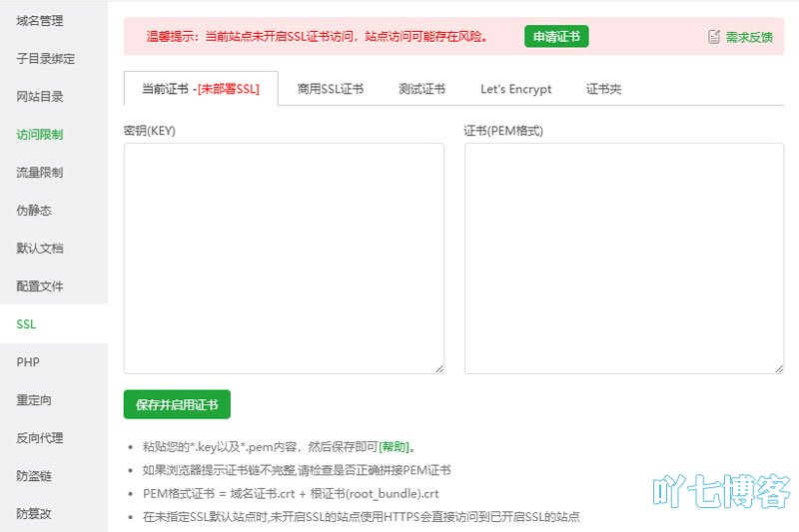799x532 pixels.
Task: Open 子目录绑定 in the sidebar
Action: [45, 59]
